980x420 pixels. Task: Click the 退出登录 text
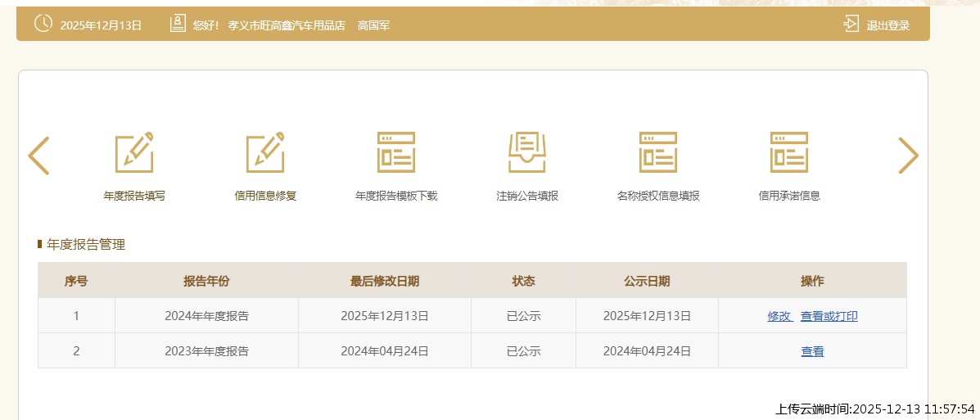(888, 25)
